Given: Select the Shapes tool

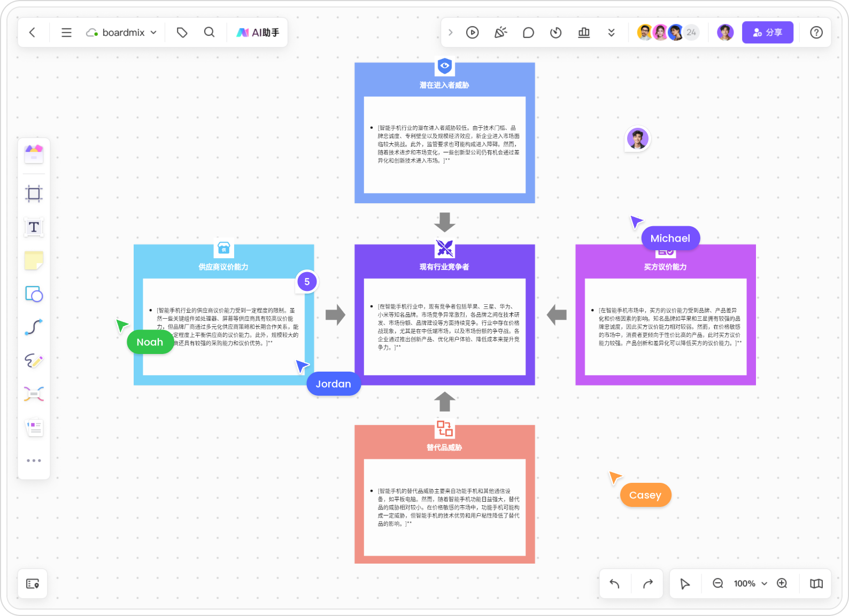Looking at the screenshot, I should tap(34, 294).
